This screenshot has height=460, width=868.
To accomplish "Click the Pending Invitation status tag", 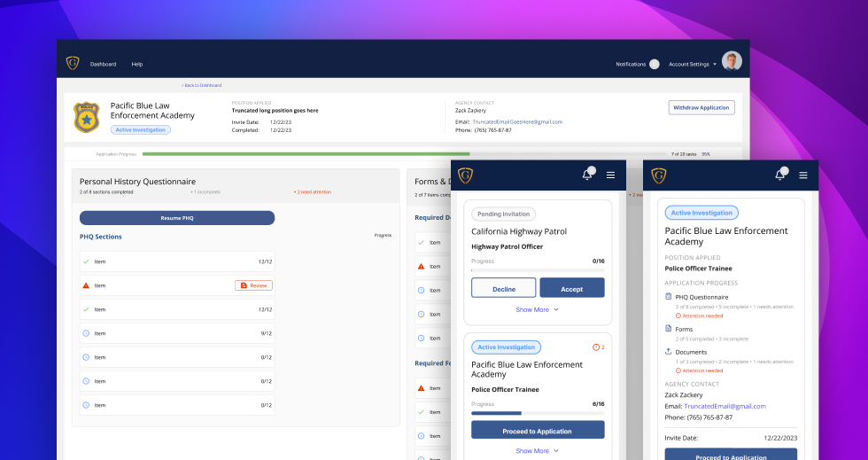I will [x=504, y=214].
